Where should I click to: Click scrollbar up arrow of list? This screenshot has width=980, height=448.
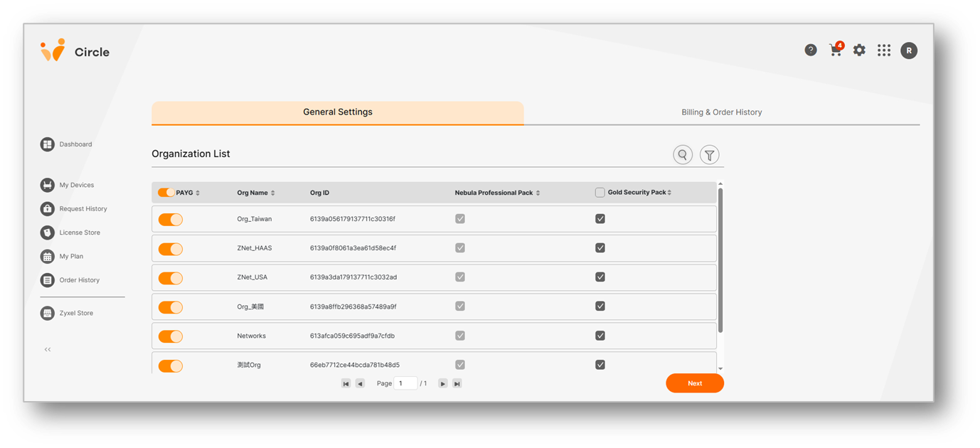[720, 185]
